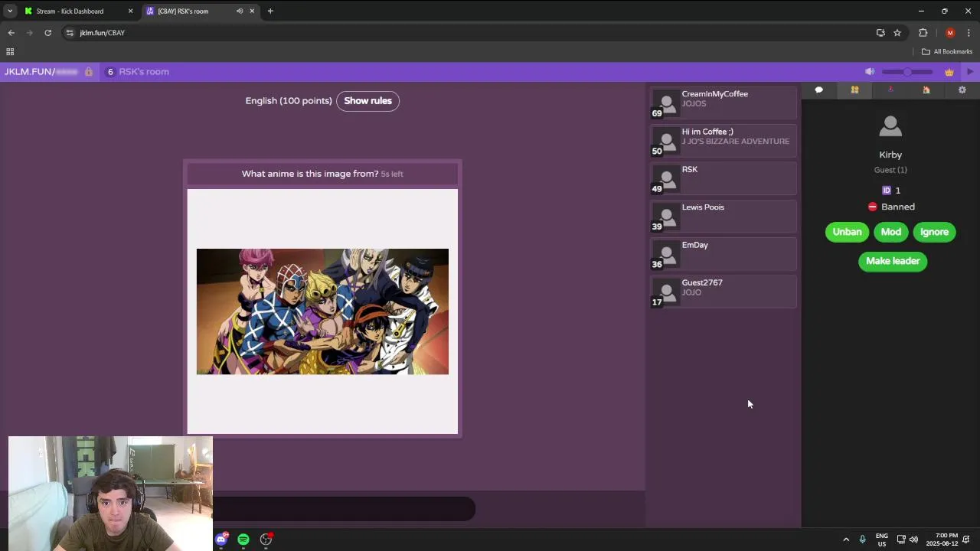Open a new browser tab
The image size is (980, 551).
[x=270, y=11]
